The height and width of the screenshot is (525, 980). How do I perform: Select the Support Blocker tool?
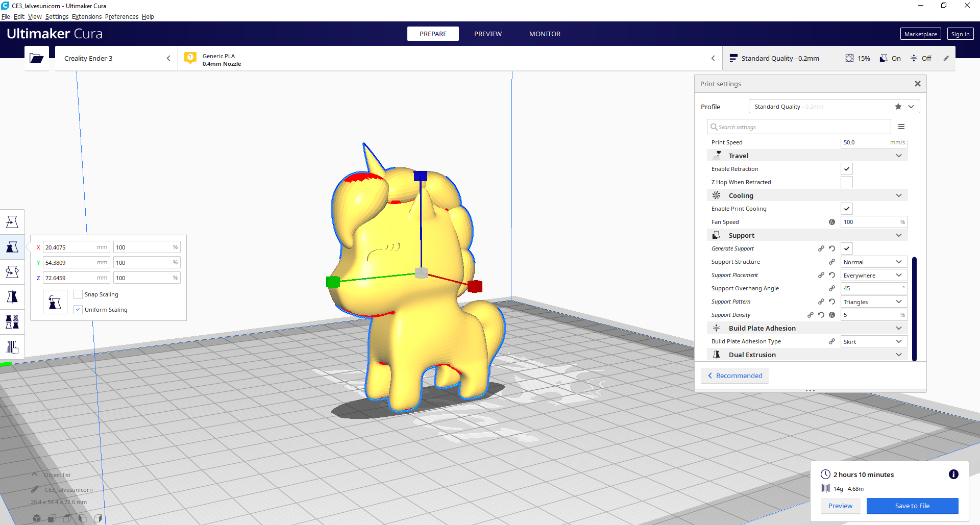12,347
